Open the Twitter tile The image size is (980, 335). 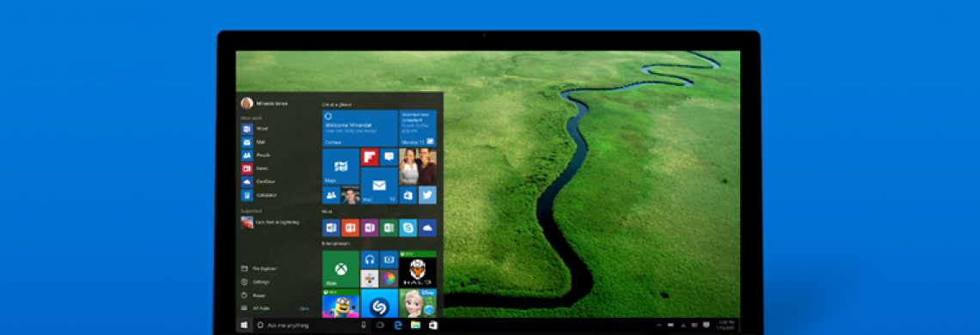(x=427, y=195)
